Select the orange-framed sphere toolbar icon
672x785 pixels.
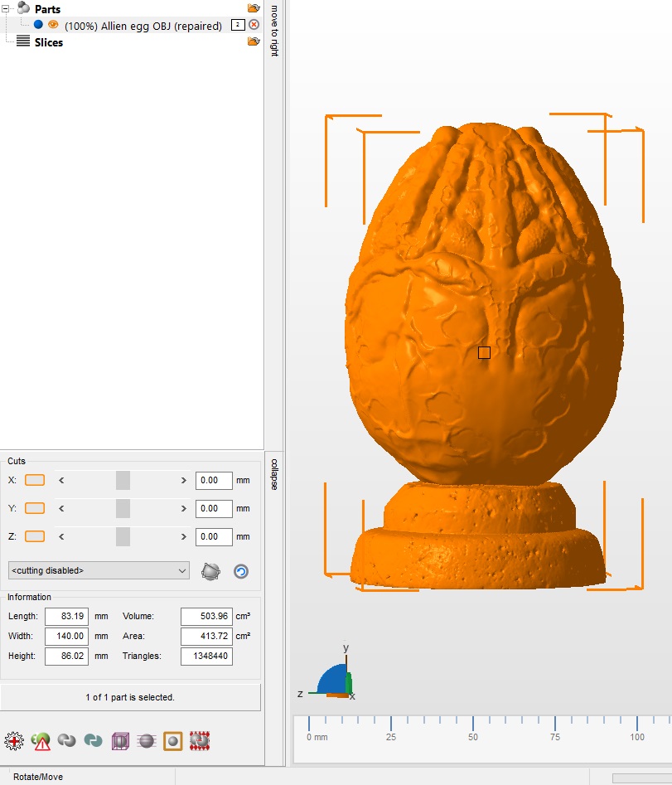173,740
